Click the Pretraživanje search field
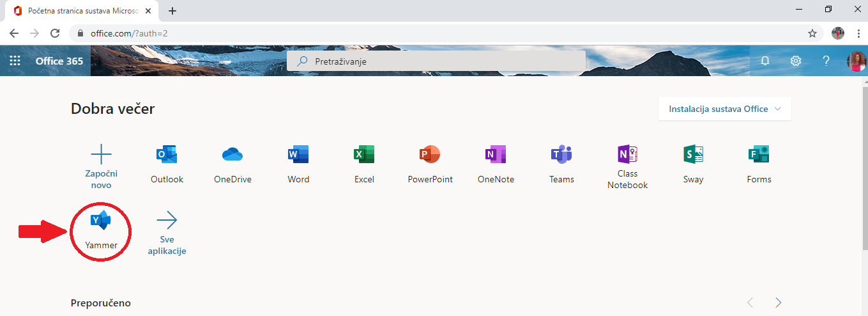This screenshot has height=316, width=868. coord(436,61)
